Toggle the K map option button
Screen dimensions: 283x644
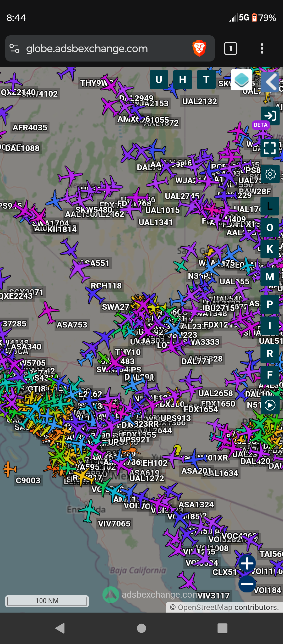270,249
